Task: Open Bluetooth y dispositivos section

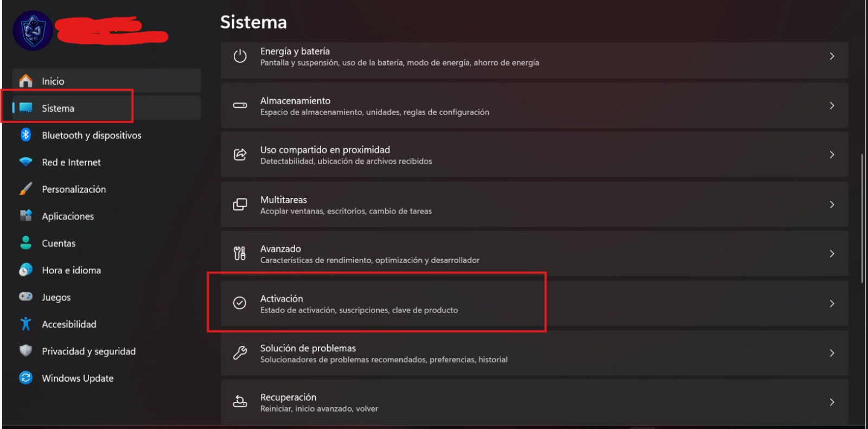Action: [x=91, y=136]
